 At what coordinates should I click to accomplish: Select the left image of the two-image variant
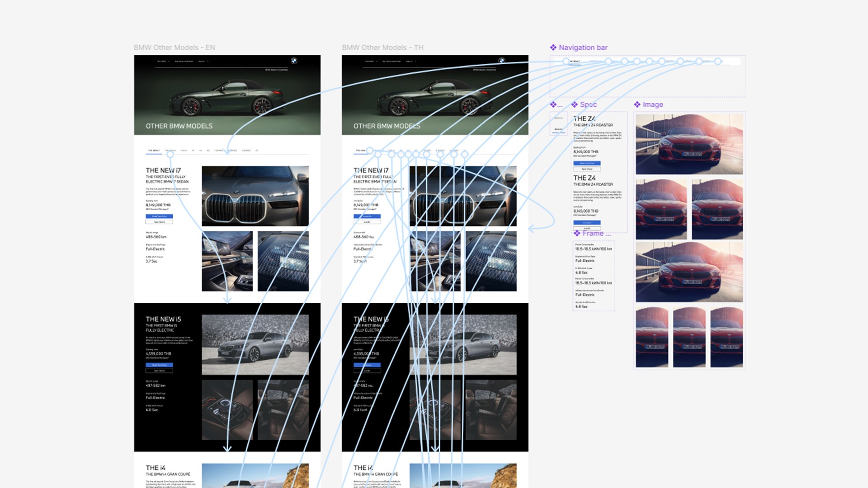[x=661, y=209]
